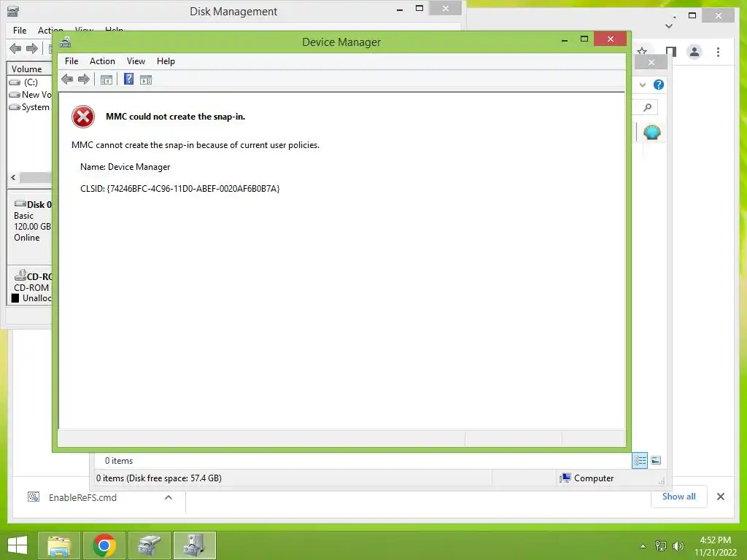The height and width of the screenshot is (560, 747).
Task: Click Back arrow in Disk Management toolbar
Action: [15, 48]
